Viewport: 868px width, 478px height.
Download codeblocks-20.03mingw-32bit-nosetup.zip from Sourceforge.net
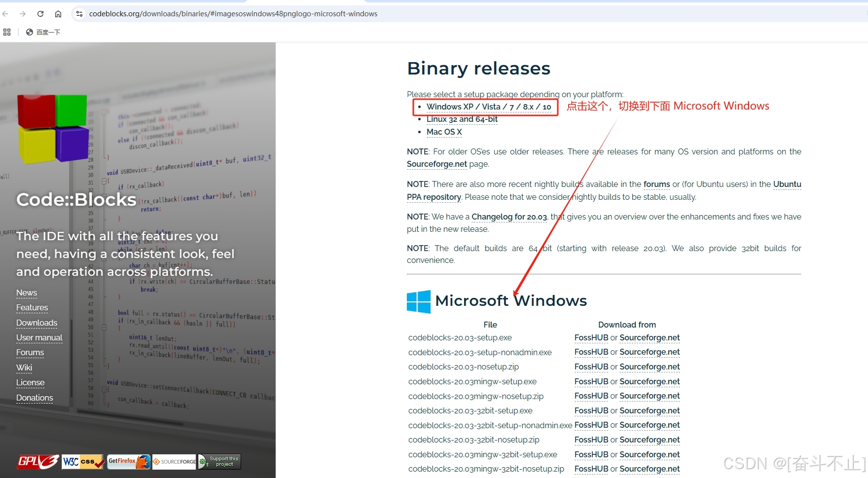(x=650, y=469)
